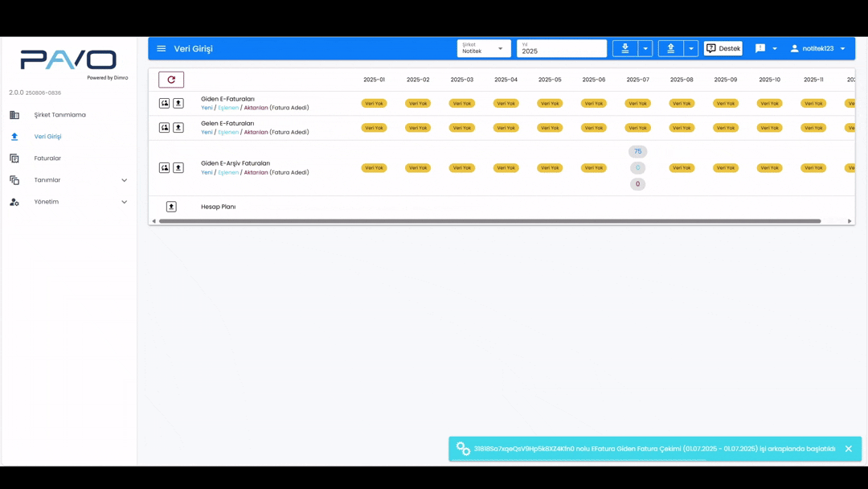
Task: Expand the notitek123 user account menu
Action: (x=817, y=48)
